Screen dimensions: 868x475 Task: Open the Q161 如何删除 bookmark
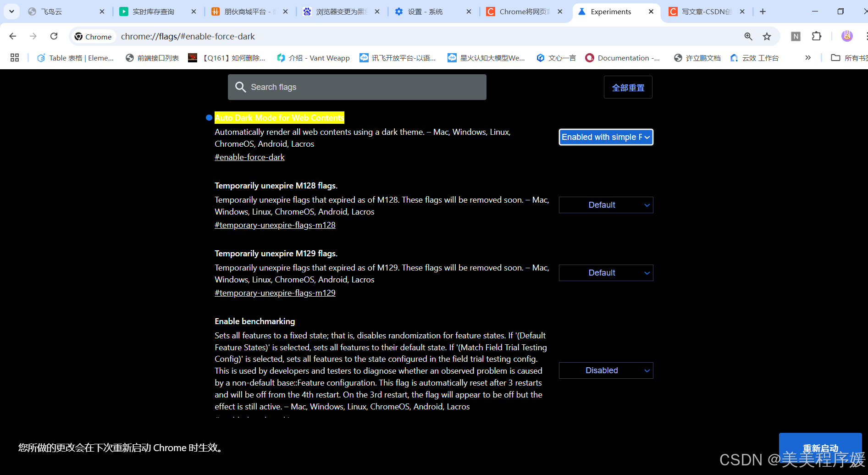click(x=227, y=58)
